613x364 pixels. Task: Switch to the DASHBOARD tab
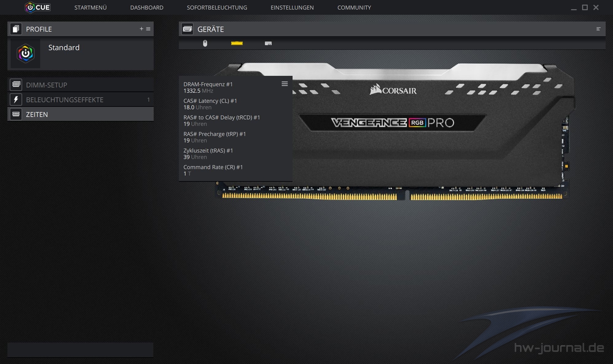pos(147,8)
